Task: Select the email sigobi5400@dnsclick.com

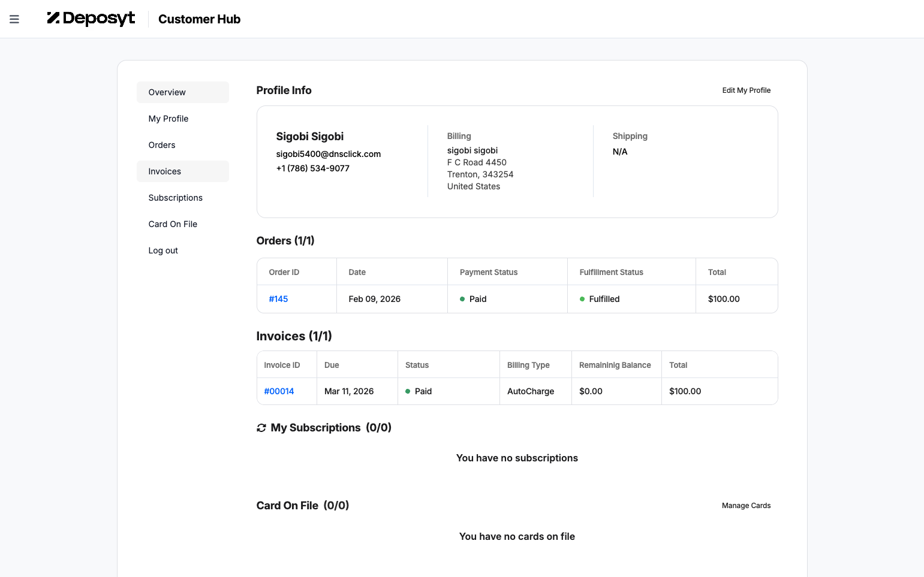Action: click(x=329, y=154)
